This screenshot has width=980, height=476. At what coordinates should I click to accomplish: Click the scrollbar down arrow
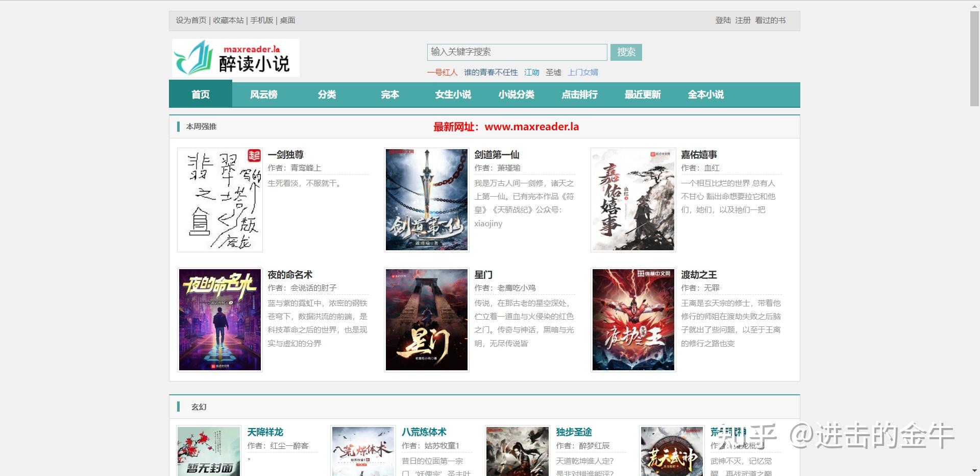click(975, 471)
